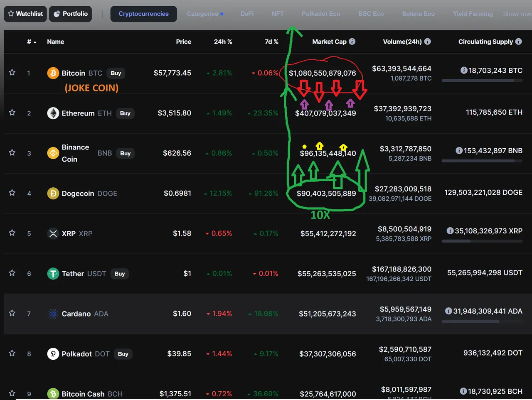
Task: Click XRP circulating supply progress bar
Action: [x=482, y=241]
